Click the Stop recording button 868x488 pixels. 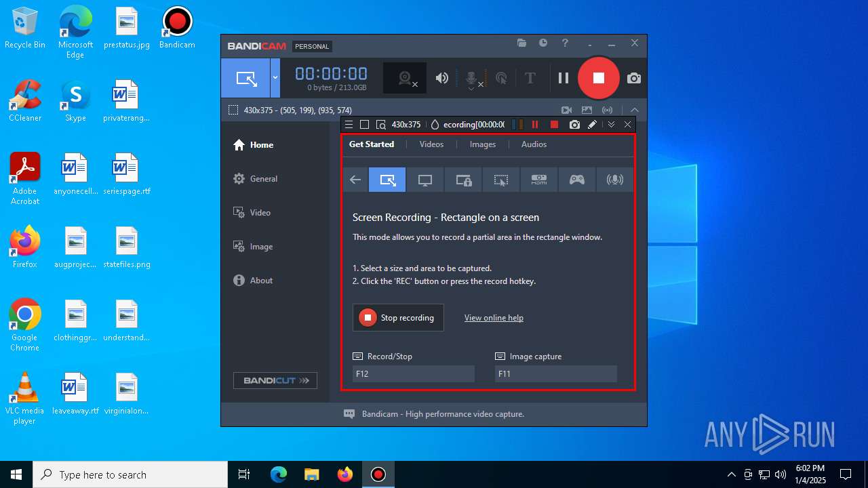tap(398, 317)
